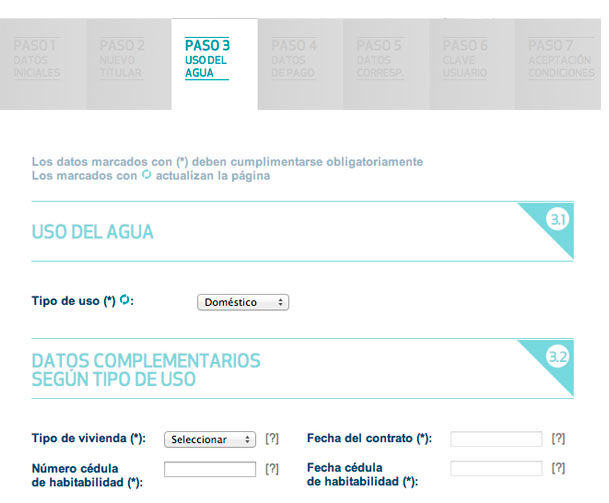Go to Paso 2 Nuevo Titular tab
The image size is (609, 503).
(129, 64)
